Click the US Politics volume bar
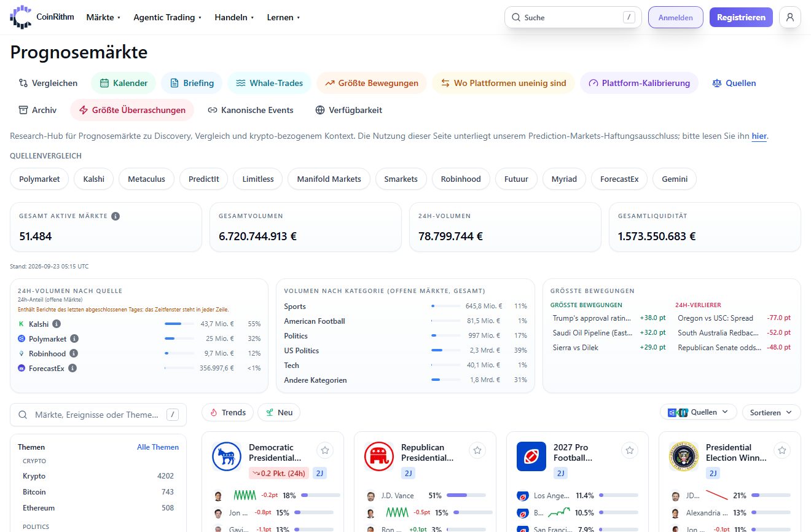The width and height of the screenshot is (811, 532). point(445,350)
